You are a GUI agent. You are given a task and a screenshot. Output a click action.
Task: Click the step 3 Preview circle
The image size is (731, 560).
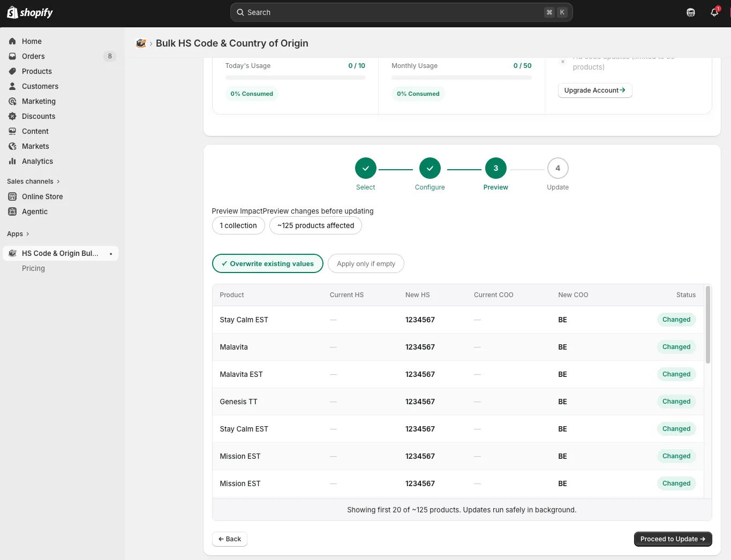pos(496,168)
